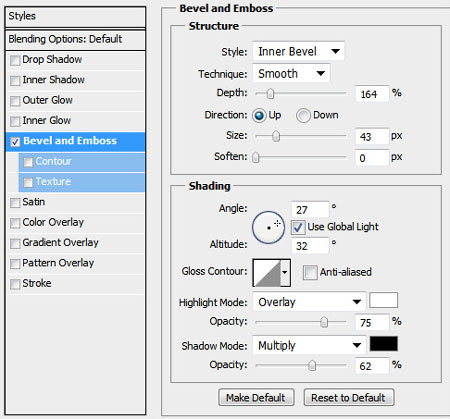
Task: Select the Down direction radio button
Action: pyautogui.click(x=303, y=116)
